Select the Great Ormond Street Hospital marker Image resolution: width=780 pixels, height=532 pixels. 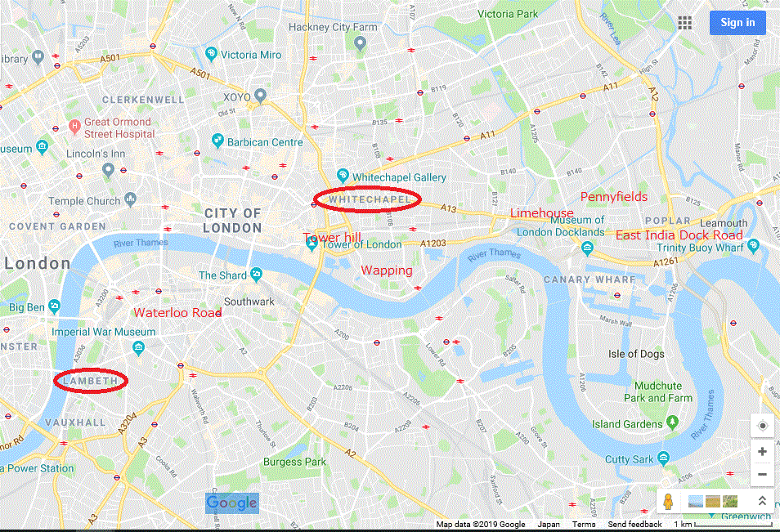point(74,127)
